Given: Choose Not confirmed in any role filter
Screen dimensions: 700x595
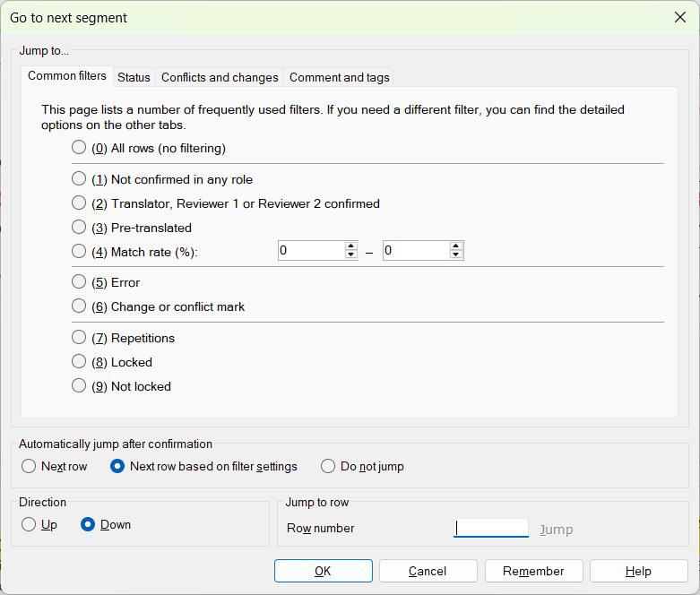Looking at the screenshot, I should [79, 179].
